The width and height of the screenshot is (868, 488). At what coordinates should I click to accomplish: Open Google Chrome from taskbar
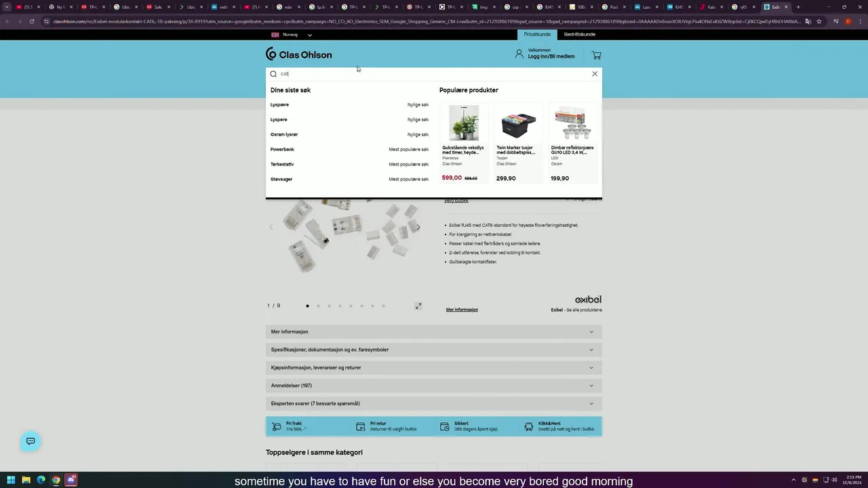56,480
